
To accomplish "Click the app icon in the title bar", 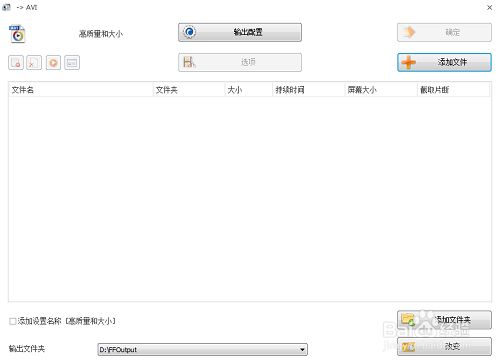I will tap(6, 7).
